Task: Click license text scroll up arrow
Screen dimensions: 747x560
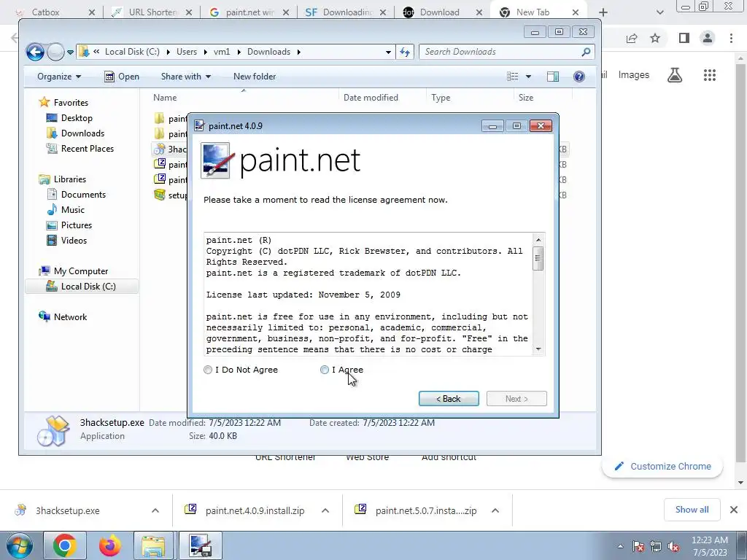Action: coord(538,240)
